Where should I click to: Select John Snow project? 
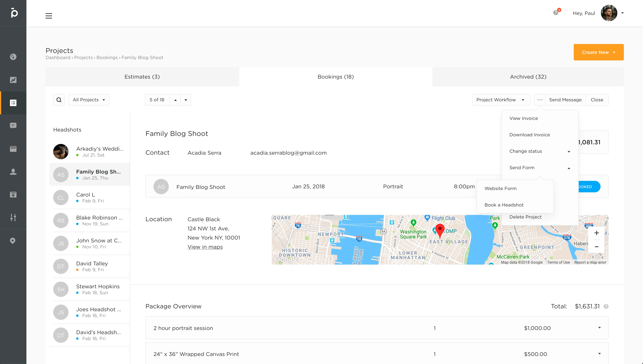(x=90, y=244)
